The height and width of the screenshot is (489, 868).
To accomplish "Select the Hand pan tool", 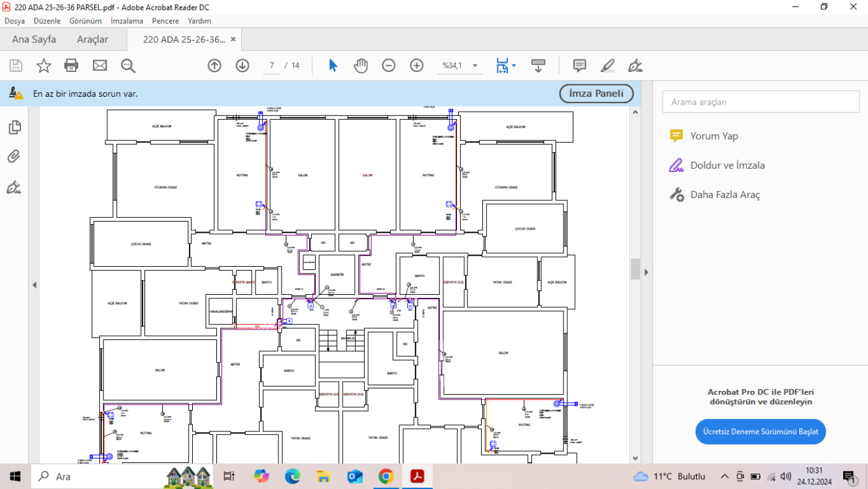I will [361, 65].
